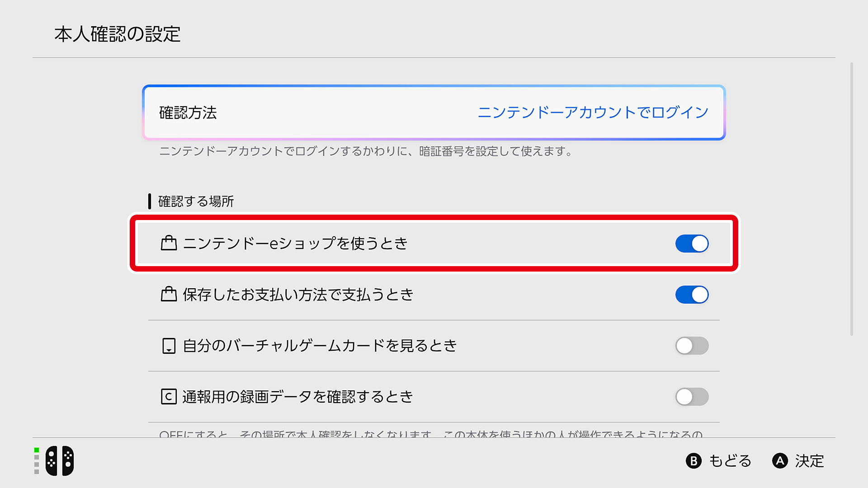Select the 自分のバーチャルゲームカードを見るとき row label

tap(320, 346)
